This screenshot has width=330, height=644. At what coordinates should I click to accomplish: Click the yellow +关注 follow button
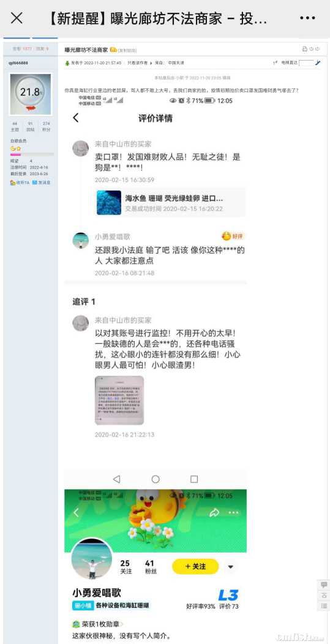pyautogui.click(x=195, y=566)
